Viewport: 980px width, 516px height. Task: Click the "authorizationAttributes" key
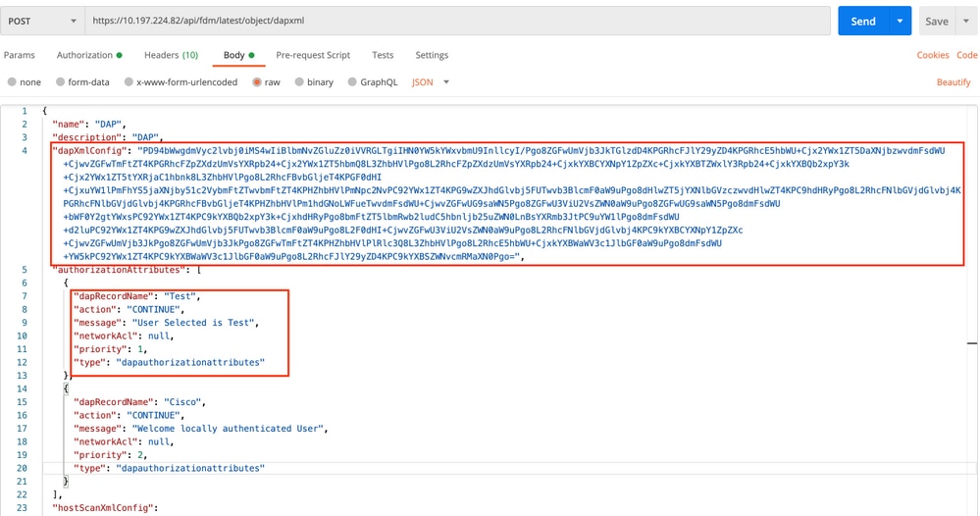(x=119, y=270)
